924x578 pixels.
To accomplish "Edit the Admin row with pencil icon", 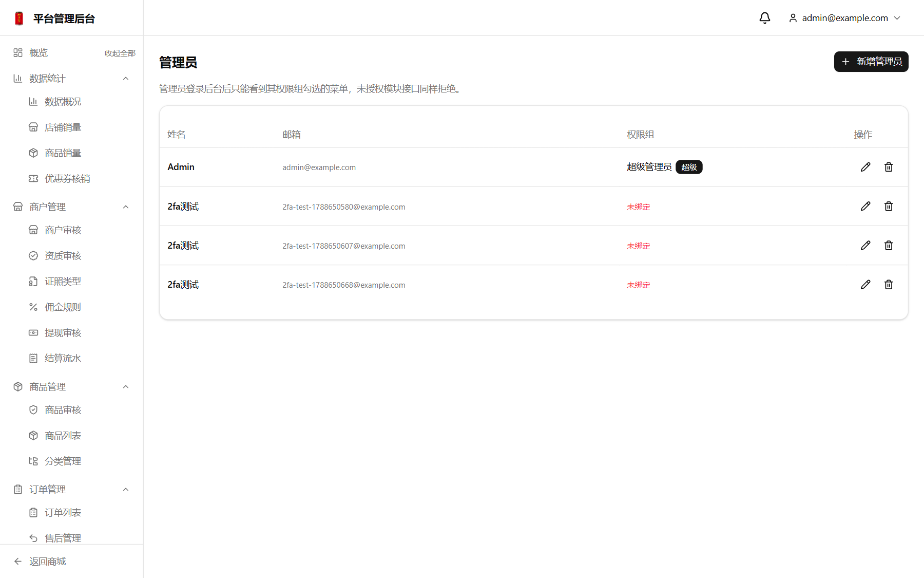I will [865, 167].
